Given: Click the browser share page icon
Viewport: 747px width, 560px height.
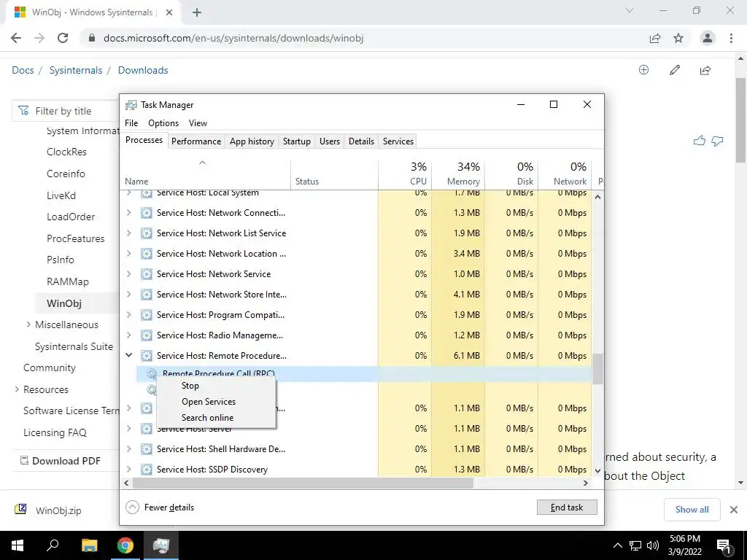Looking at the screenshot, I should pyautogui.click(x=655, y=38).
